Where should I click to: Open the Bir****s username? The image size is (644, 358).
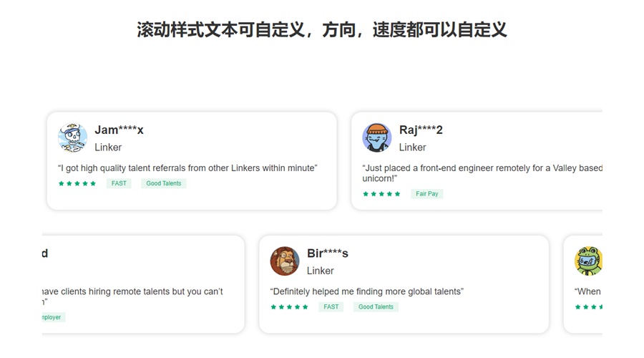328,253
